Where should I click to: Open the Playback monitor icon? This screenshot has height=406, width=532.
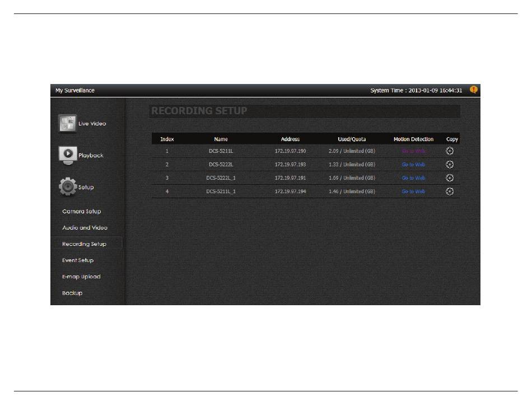coord(68,155)
